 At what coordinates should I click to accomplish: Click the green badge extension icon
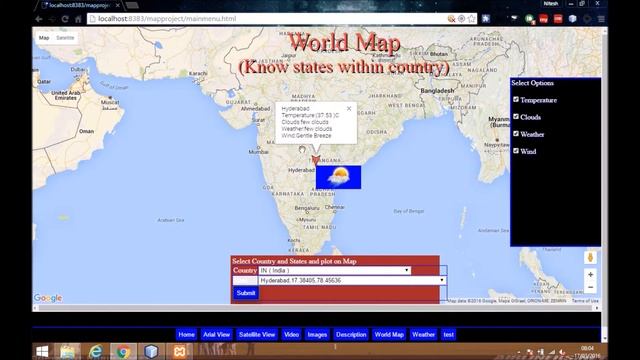(x=529, y=19)
